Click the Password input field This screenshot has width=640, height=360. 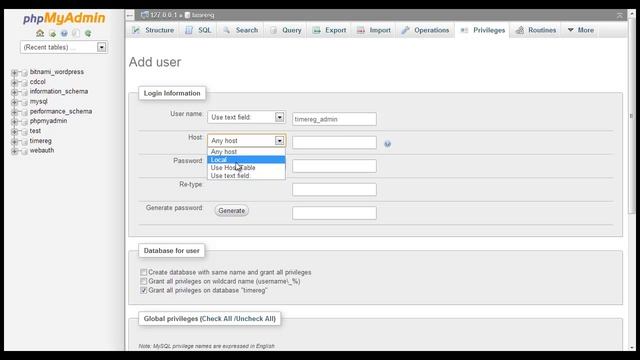coord(334,166)
